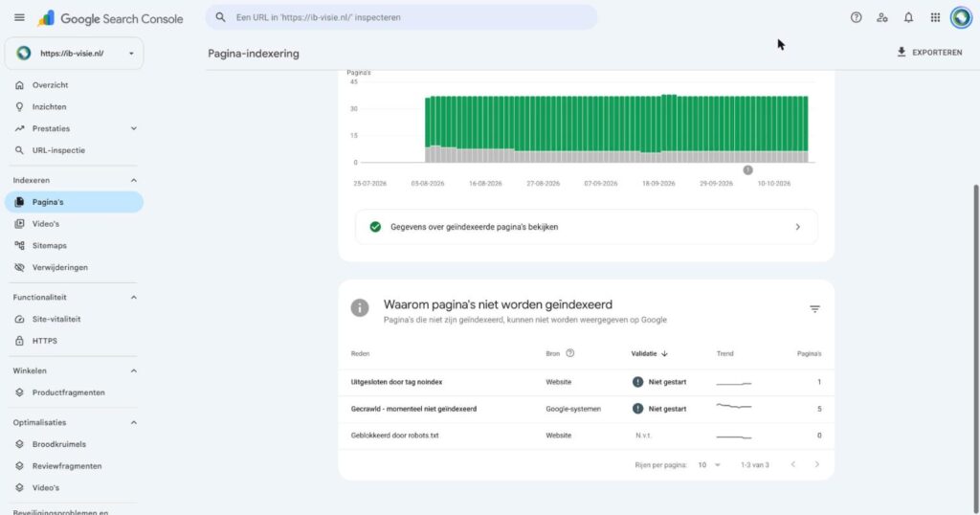Image resolution: width=980 pixels, height=515 pixels.
Task: Open Video's under Optimalisaties
Action: point(46,488)
